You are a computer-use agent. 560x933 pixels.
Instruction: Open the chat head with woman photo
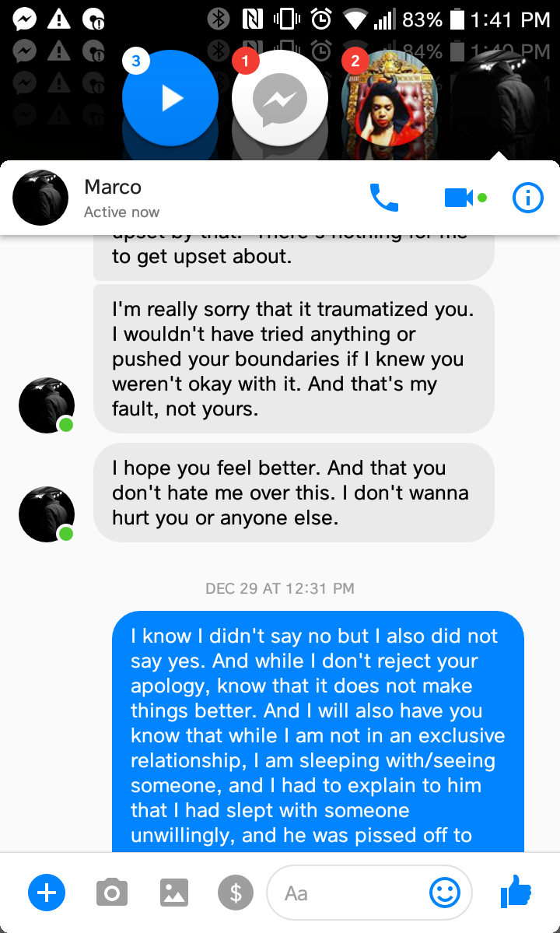390,98
